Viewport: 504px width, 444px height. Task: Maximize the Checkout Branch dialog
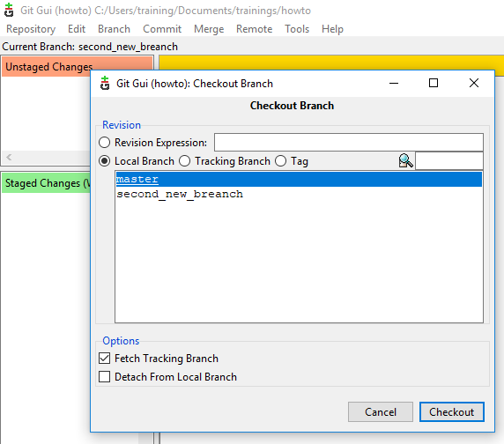pyautogui.click(x=434, y=83)
